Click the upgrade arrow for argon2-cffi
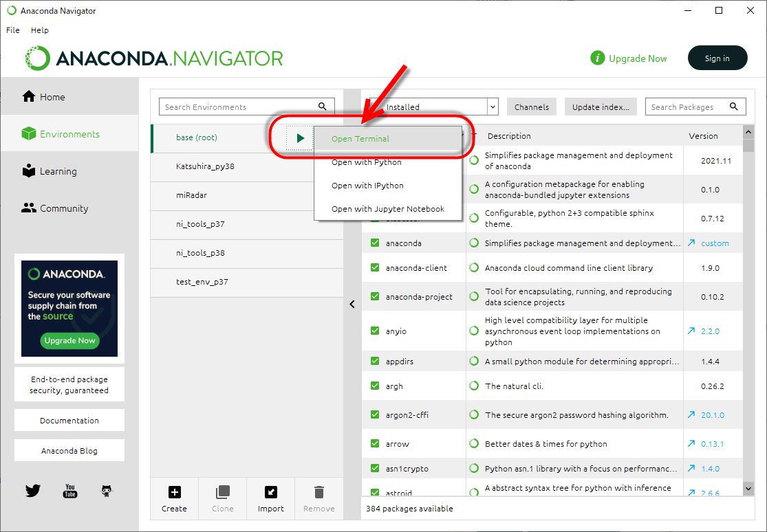The width and height of the screenshot is (767, 532). tap(691, 414)
